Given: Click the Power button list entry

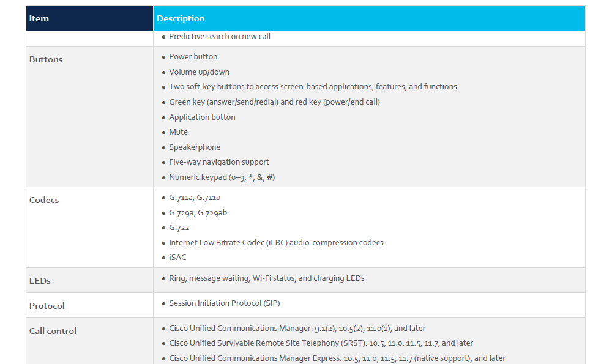Looking at the screenshot, I should point(193,57).
